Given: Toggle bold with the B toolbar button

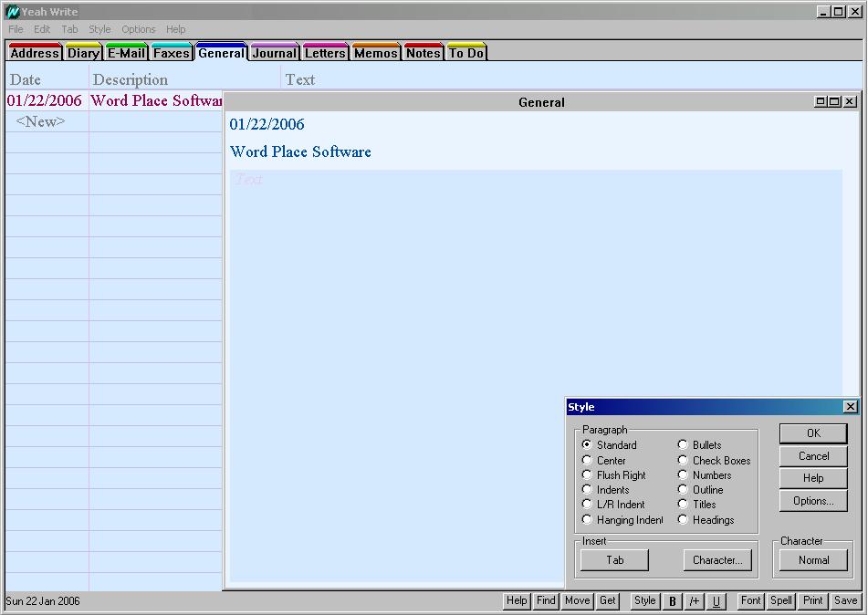Looking at the screenshot, I should click(673, 601).
